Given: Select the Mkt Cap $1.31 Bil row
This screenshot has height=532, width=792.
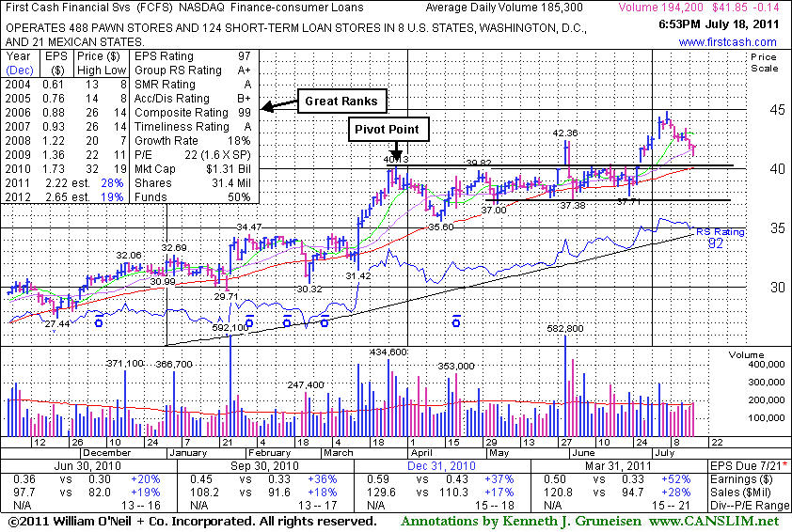Looking at the screenshot, I should (193, 169).
